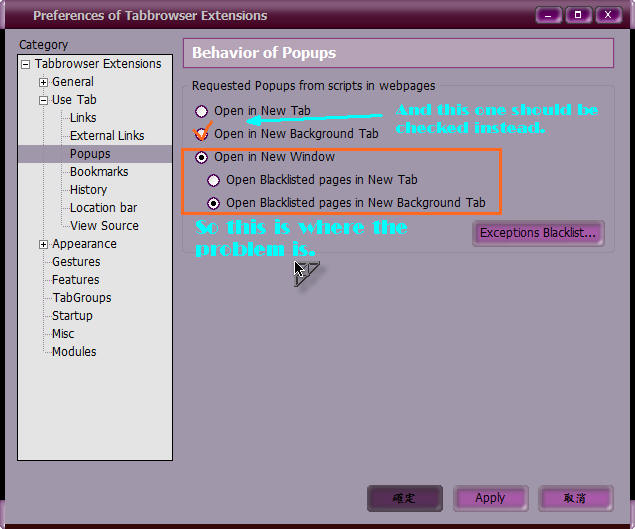The image size is (635, 529).
Task: Select the TabGroups category
Action: pos(82,298)
